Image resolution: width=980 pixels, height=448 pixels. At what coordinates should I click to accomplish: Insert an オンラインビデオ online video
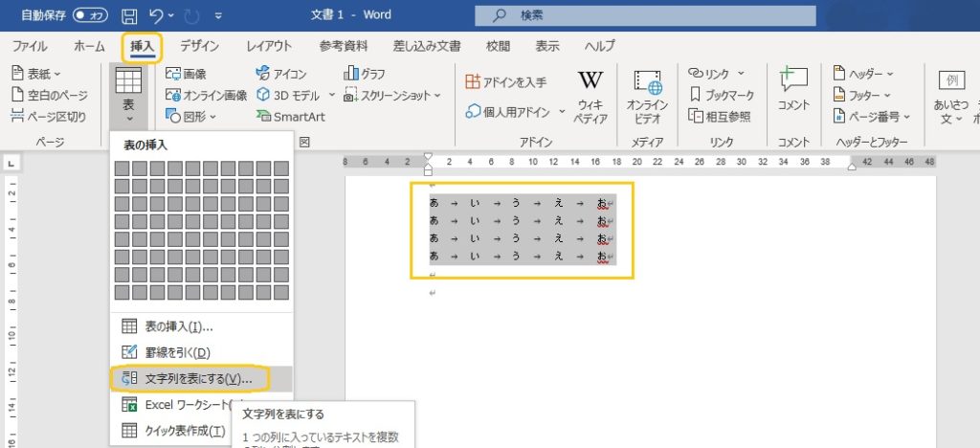pyautogui.click(x=647, y=94)
